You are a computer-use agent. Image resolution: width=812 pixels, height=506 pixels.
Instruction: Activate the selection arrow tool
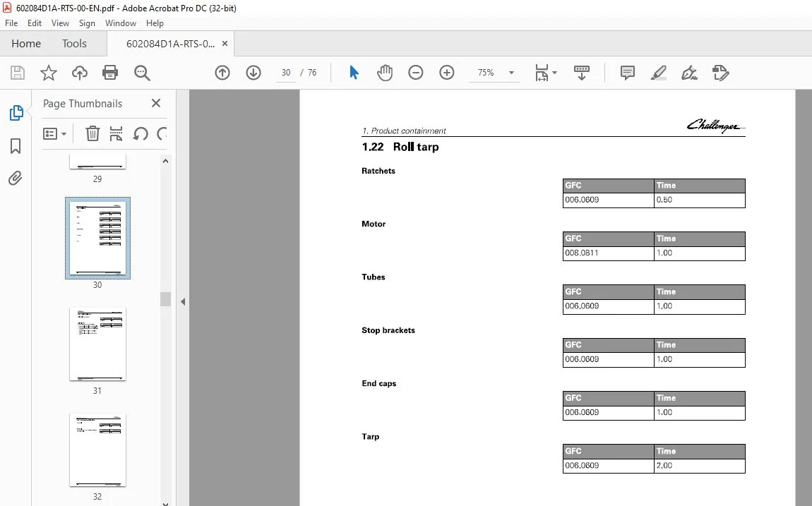tap(354, 73)
